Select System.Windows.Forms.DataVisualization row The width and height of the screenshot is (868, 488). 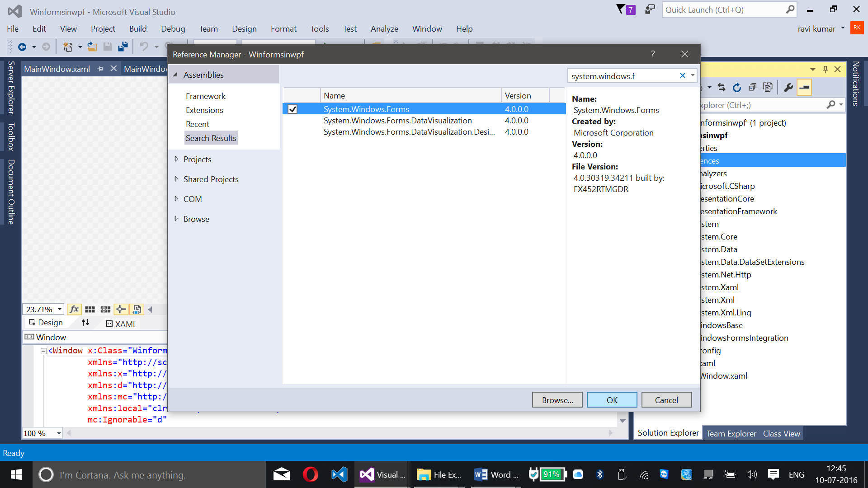(424, 120)
